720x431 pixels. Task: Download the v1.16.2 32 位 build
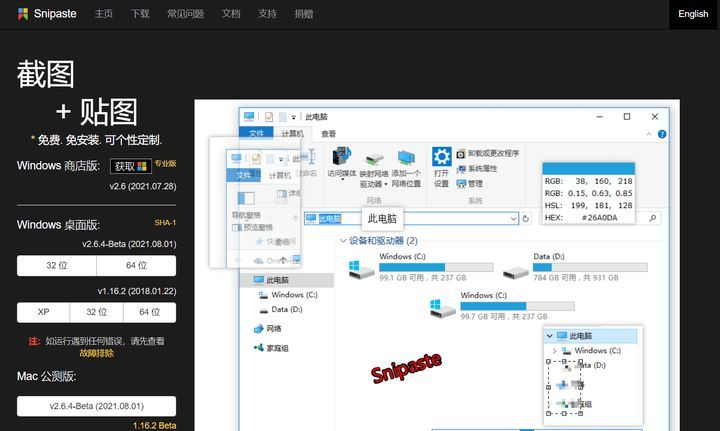click(96, 312)
